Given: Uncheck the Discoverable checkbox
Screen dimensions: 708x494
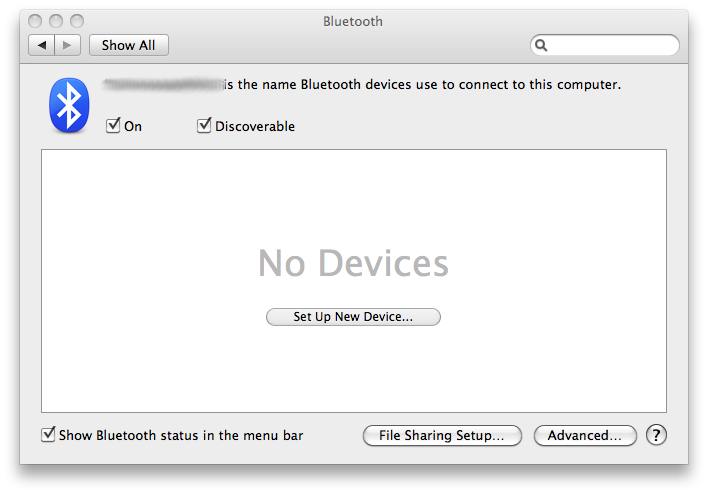Looking at the screenshot, I should click(x=204, y=126).
